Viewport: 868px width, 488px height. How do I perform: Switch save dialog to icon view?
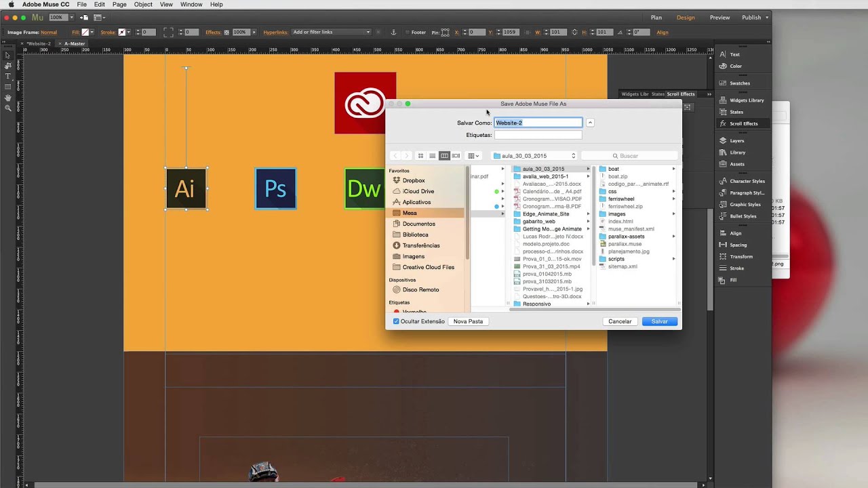[420, 156]
